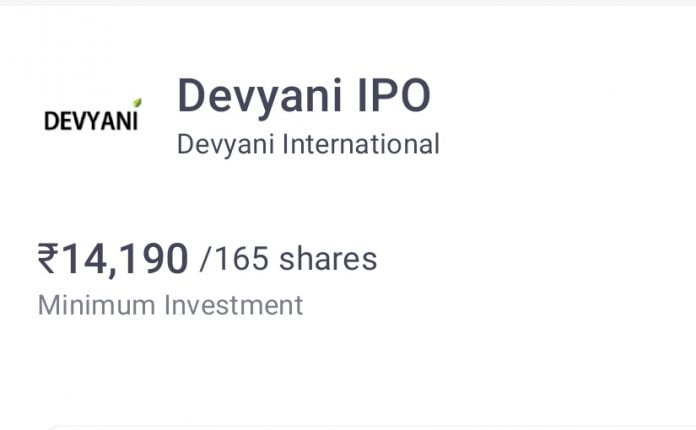This screenshot has height=430, width=696.
Task: Click the gray strip at the top edge
Action: point(348,3)
